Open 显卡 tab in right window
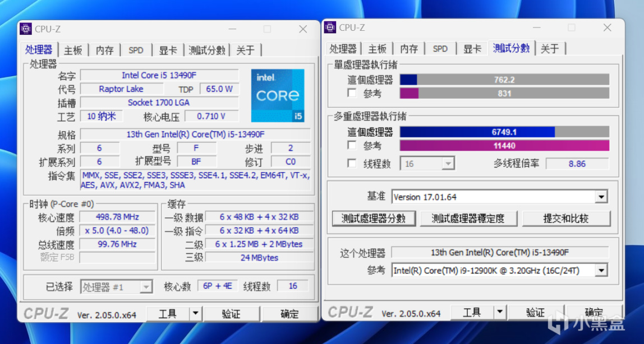Viewport: 644px width, 344px height. (472, 49)
